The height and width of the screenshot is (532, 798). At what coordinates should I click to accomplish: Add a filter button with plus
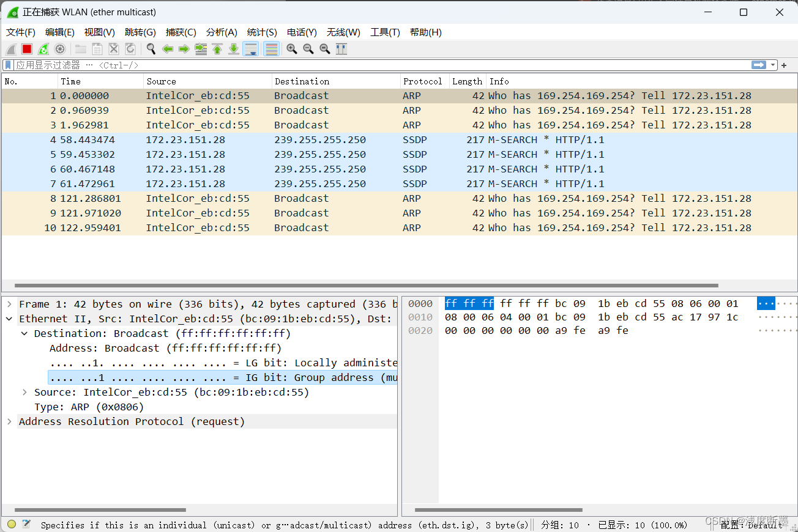785,65
